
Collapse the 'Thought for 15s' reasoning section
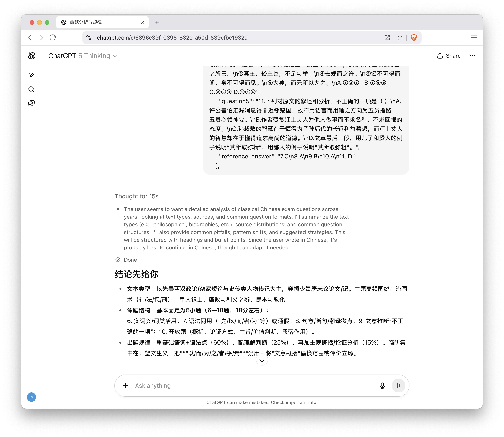point(137,196)
